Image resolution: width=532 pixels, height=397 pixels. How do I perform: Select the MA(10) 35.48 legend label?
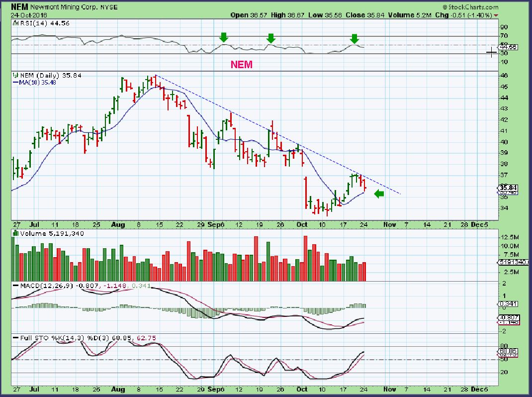(38, 82)
